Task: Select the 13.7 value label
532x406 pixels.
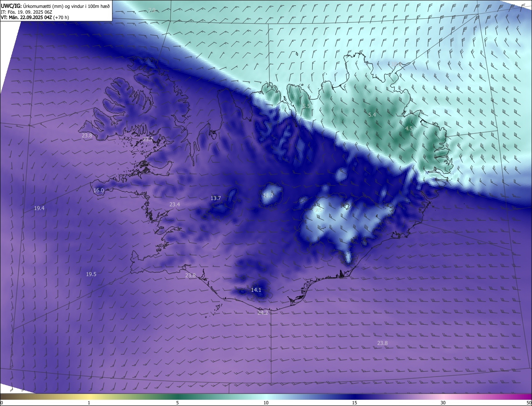Action: point(216,198)
